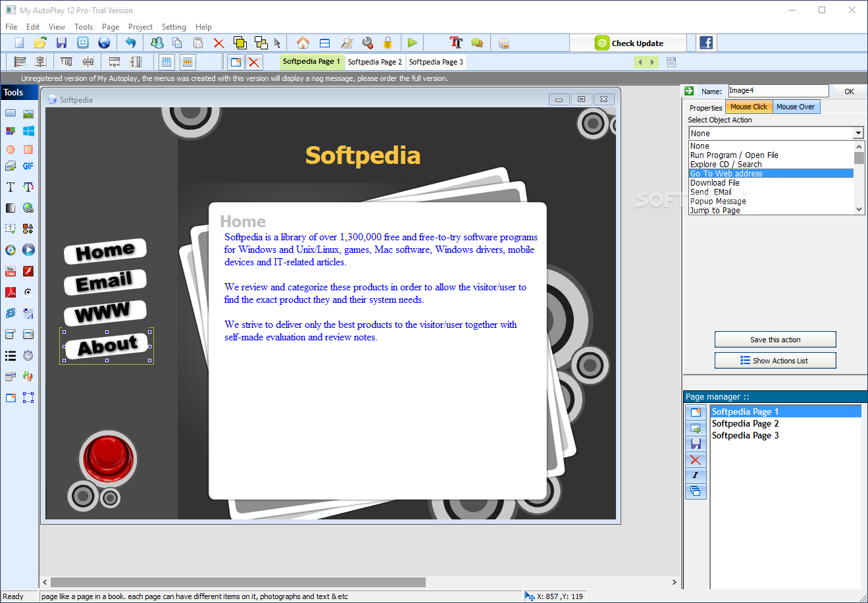This screenshot has height=603, width=868.
Task: Select the Flash object tool
Action: (28, 271)
